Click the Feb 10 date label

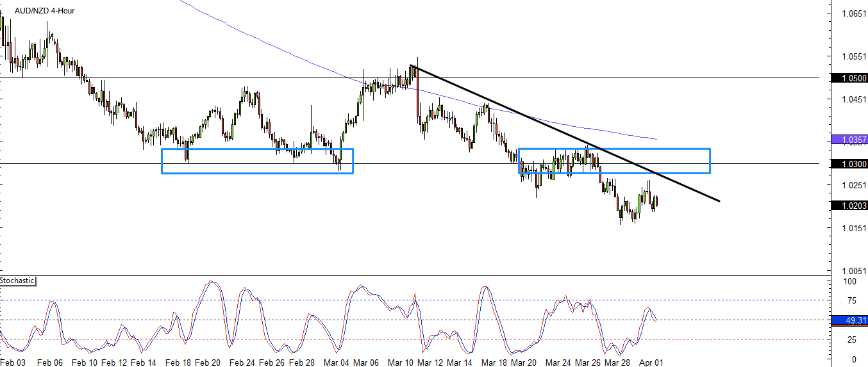[85, 363]
